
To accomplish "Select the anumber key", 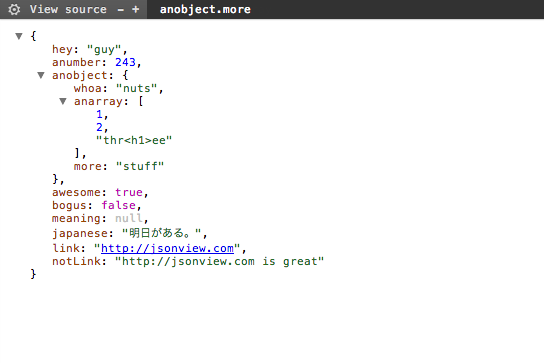I will coord(76,62).
